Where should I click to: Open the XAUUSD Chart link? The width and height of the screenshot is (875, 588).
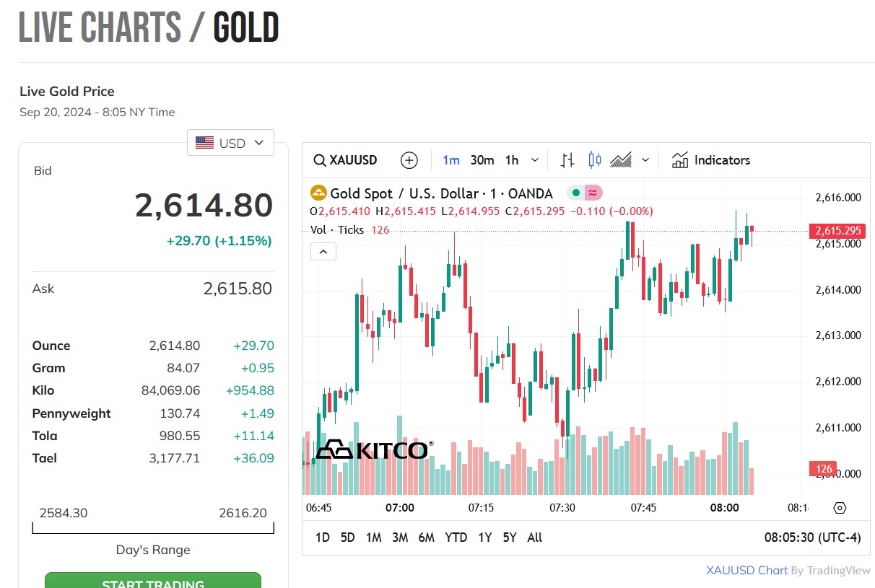(x=746, y=570)
